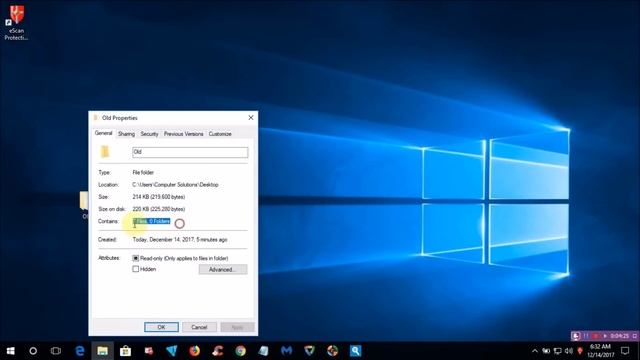The image size is (640, 360).
Task: Open the blue paper-plane icon in taskbar
Action: coord(172,351)
